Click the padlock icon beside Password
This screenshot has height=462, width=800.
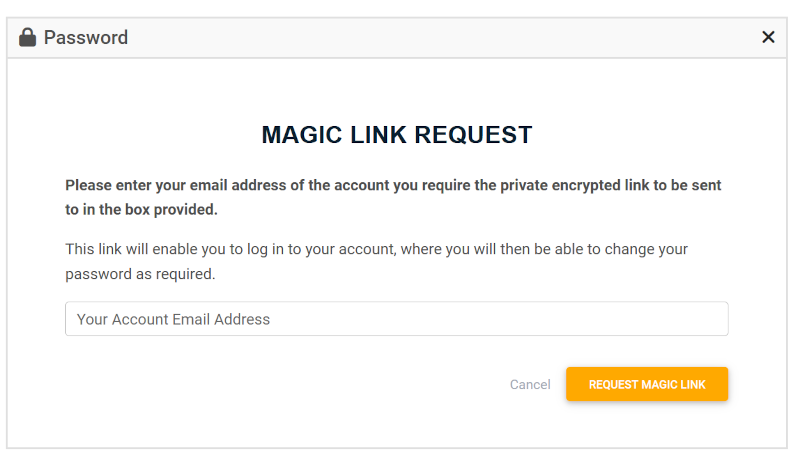pyautogui.click(x=28, y=38)
